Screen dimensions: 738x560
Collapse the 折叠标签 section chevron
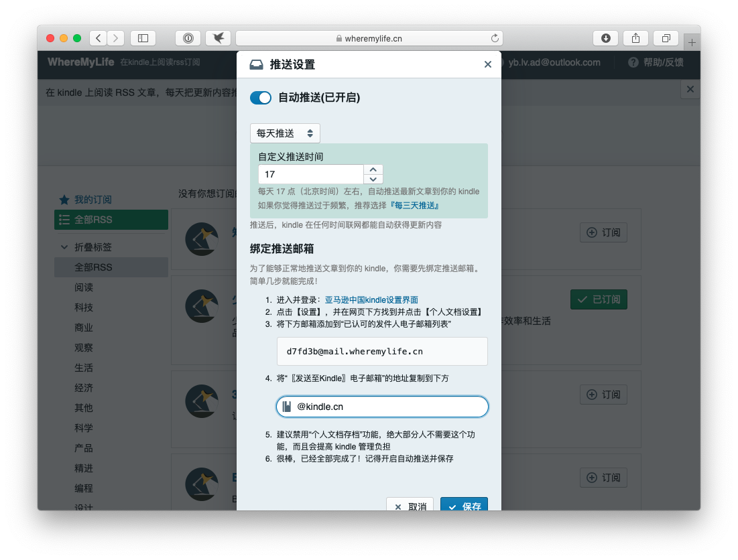click(64, 247)
